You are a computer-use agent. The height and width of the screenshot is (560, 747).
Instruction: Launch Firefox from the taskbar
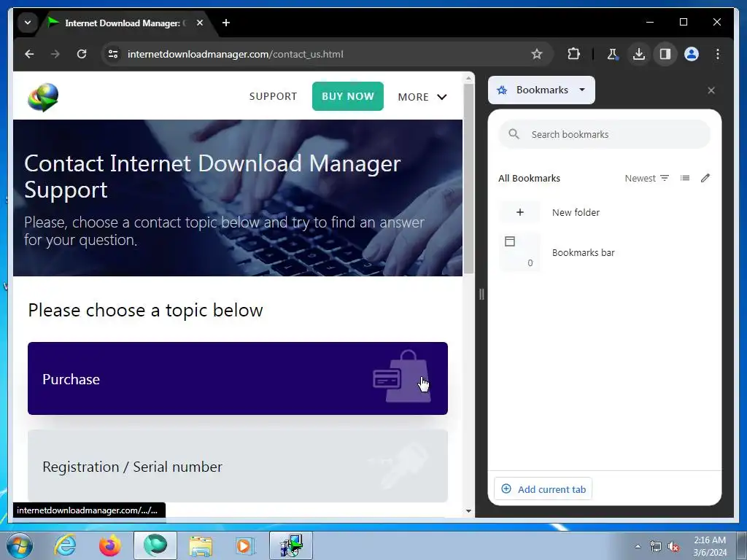(110, 545)
